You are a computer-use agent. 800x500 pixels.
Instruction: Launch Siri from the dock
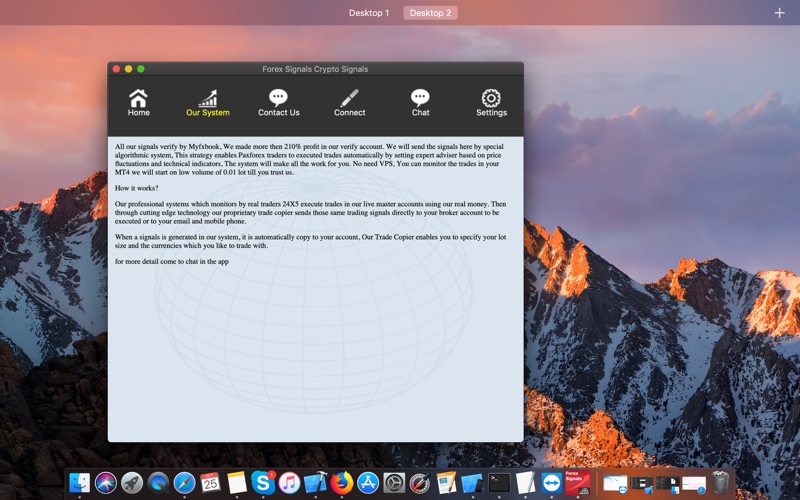point(106,483)
